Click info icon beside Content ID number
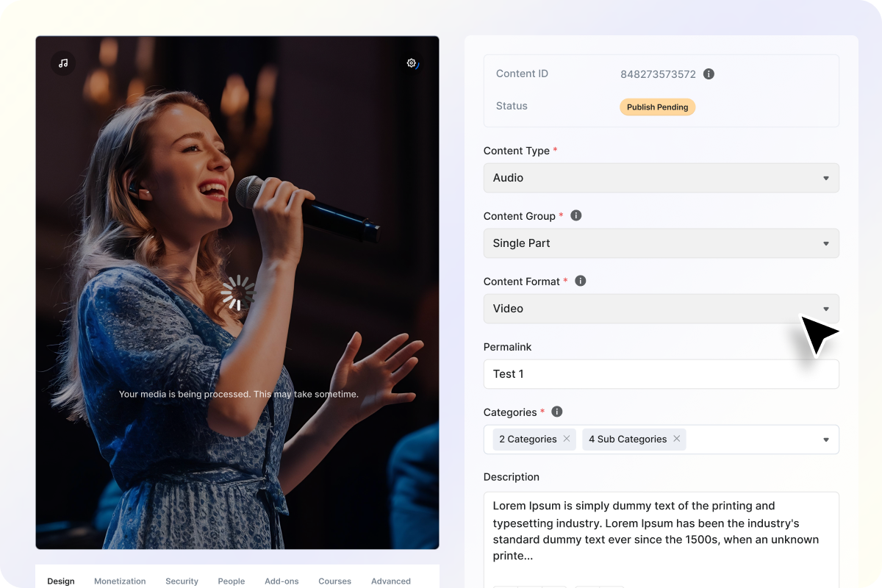This screenshot has height=588, width=882. coord(709,74)
